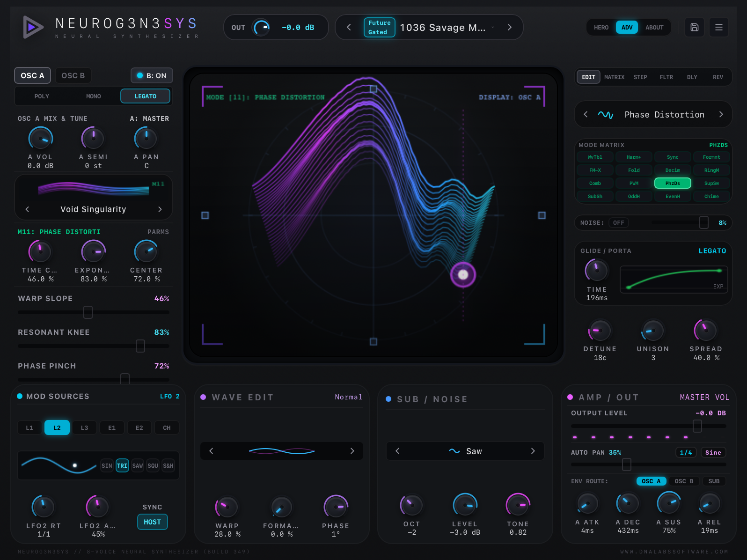The width and height of the screenshot is (747, 560).
Task: Click next wave edit shape arrow
Action: pyautogui.click(x=352, y=451)
